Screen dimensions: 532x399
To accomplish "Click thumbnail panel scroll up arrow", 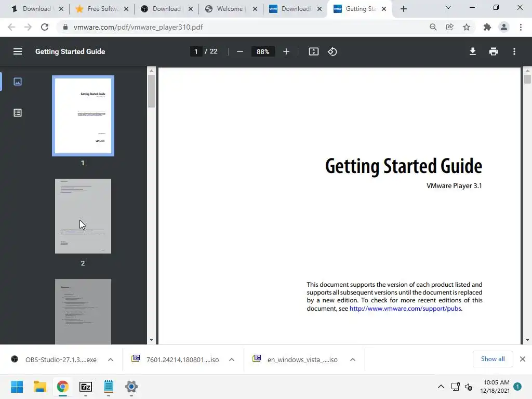I will point(151,71).
